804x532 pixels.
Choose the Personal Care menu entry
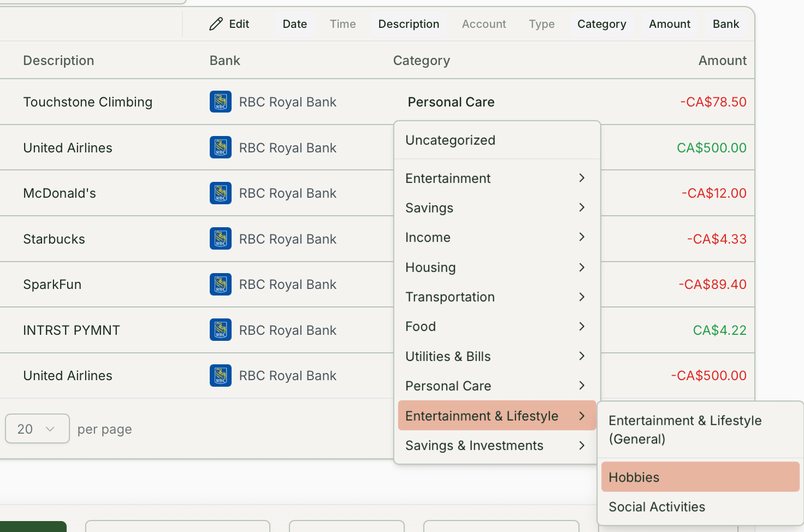tap(497, 386)
